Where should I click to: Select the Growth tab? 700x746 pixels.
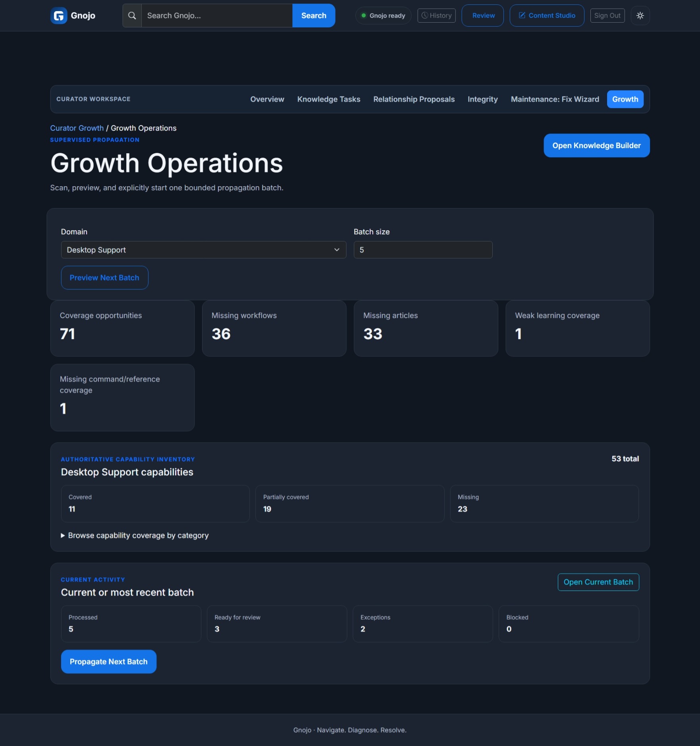point(625,99)
